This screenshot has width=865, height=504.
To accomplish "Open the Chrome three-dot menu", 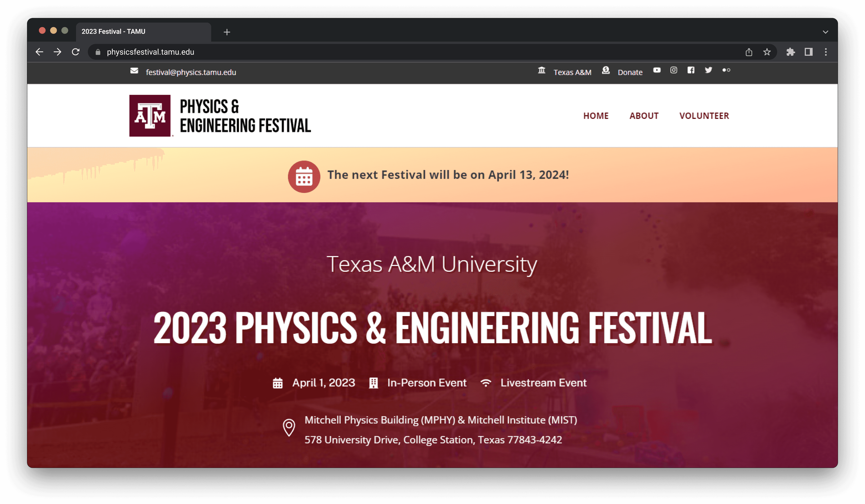I will click(826, 52).
